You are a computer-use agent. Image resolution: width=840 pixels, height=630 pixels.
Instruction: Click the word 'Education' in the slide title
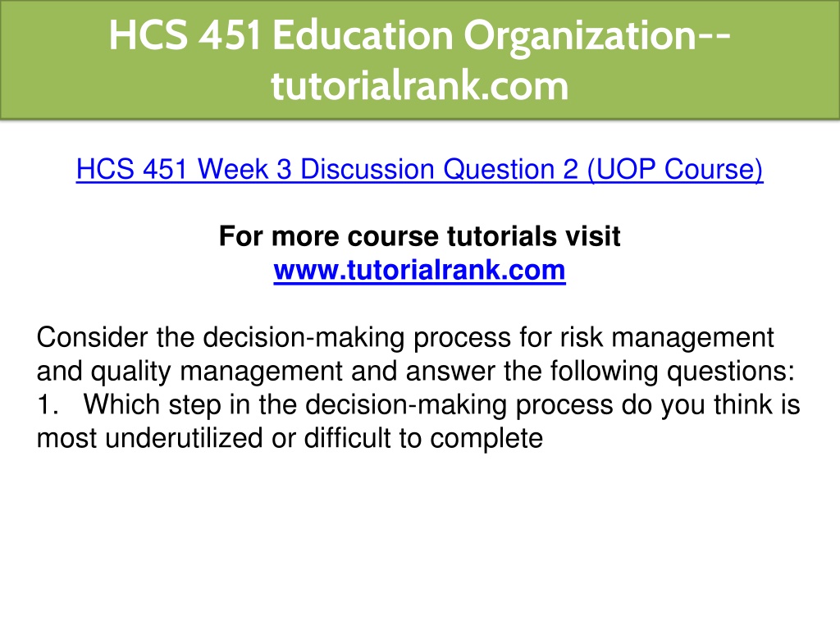point(363,35)
